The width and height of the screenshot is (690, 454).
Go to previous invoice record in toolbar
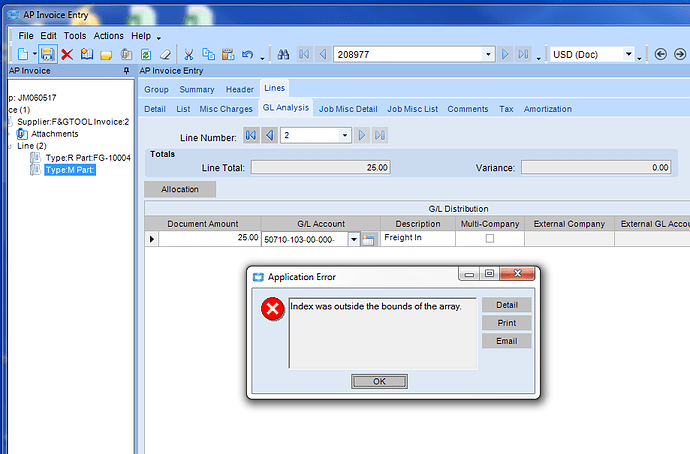pos(323,55)
